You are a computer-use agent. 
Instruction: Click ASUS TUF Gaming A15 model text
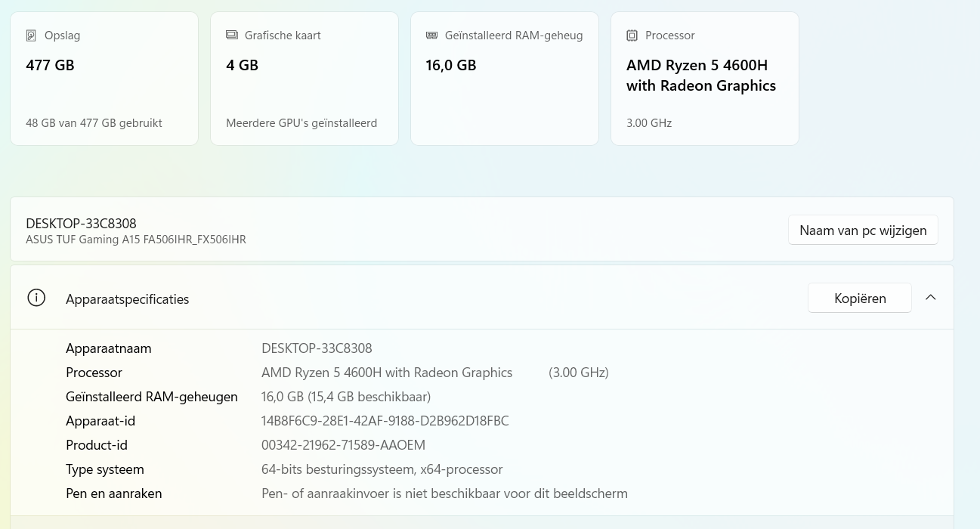[x=136, y=240]
